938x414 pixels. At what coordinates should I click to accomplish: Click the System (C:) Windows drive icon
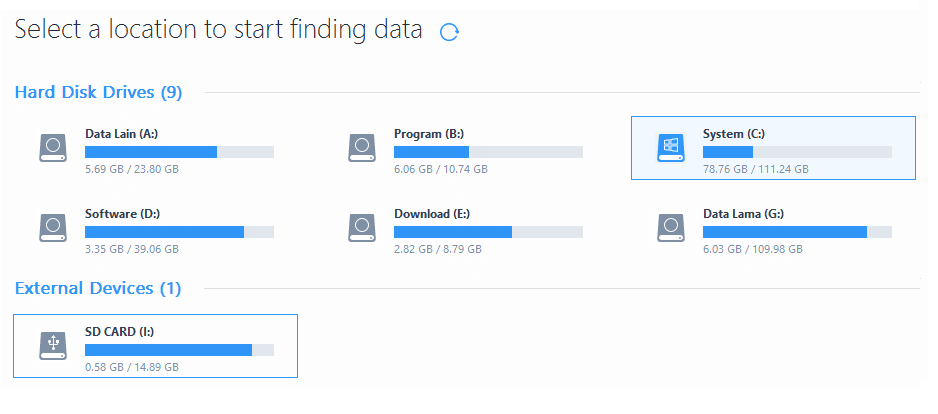coord(671,148)
